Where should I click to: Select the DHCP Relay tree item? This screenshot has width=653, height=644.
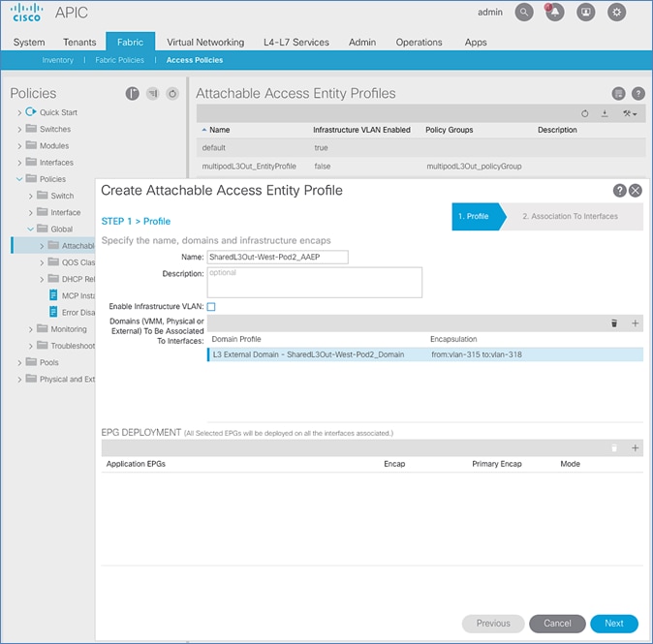[78, 279]
